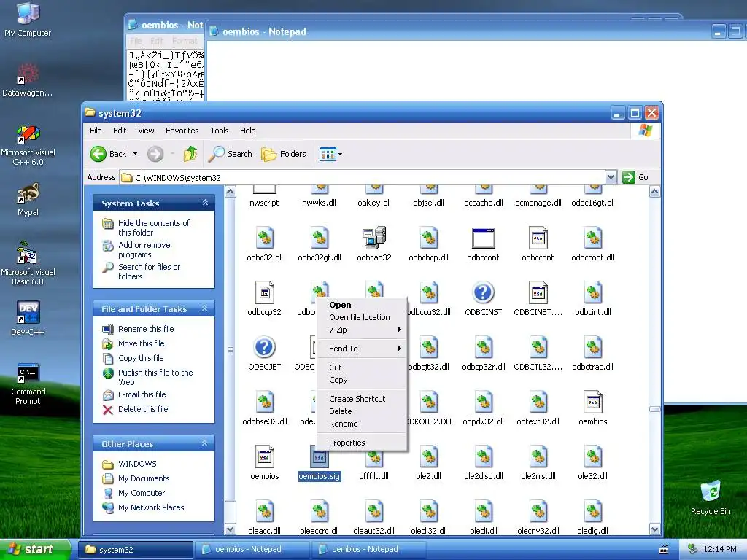This screenshot has height=560, width=747.
Task: Select the ODBCINST help file icon
Action: pyautogui.click(x=483, y=292)
